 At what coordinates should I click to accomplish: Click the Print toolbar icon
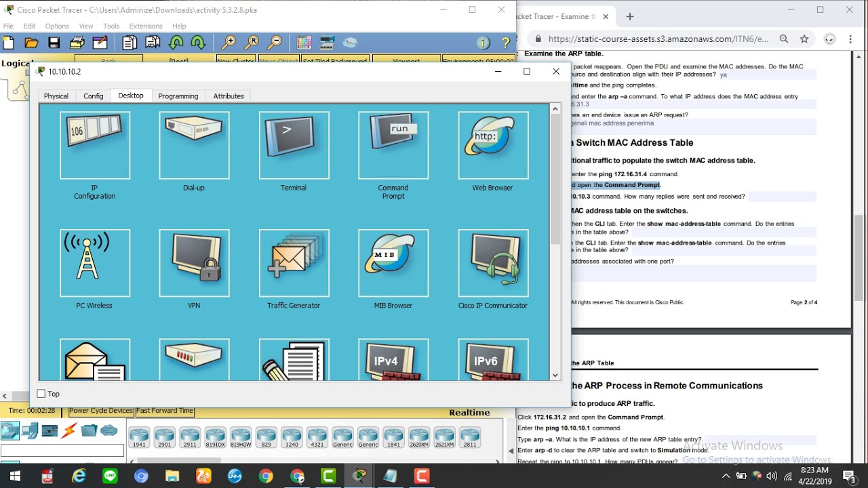(77, 43)
